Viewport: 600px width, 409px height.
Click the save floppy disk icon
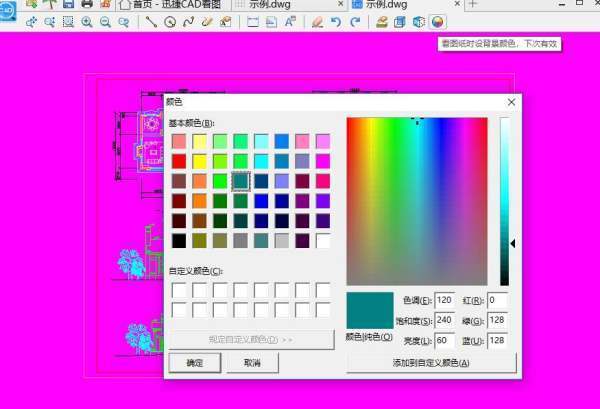tap(69, 4)
